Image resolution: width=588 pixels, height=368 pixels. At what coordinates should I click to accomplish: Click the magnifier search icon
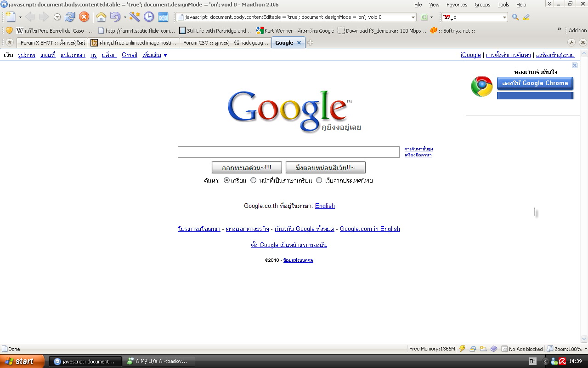(x=515, y=17)
